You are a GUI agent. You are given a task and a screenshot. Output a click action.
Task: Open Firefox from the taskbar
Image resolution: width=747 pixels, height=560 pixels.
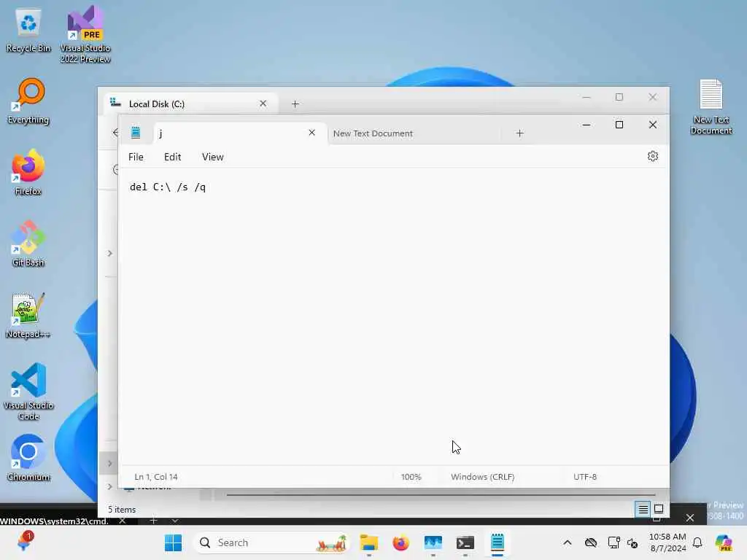pyautogui.click(x=400, y=542)
